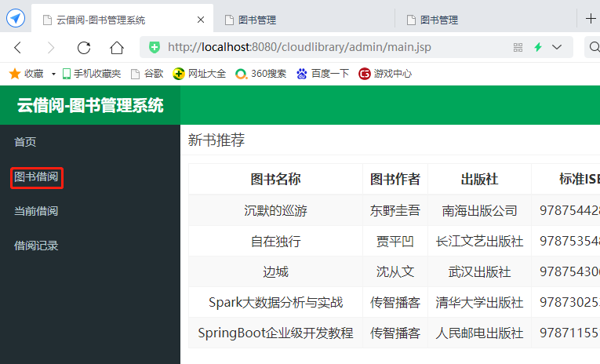Click the search magnifier icon
Viewport: 600px width, 364px height.
point(595,47)
